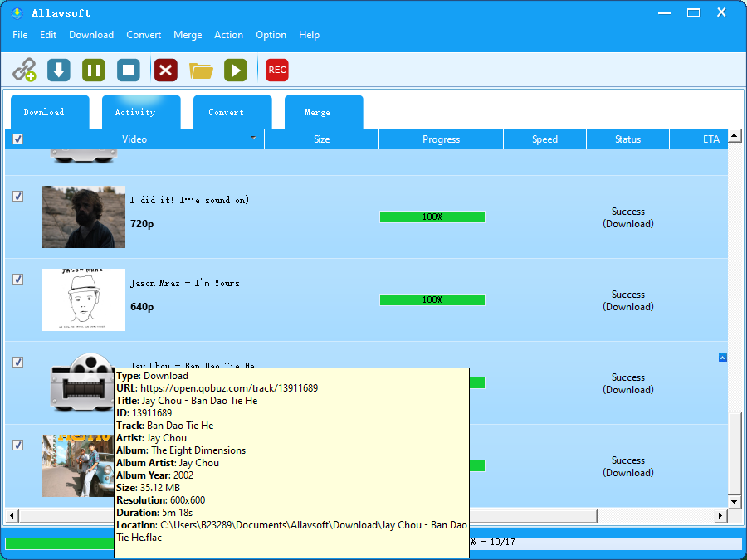This screenshot has width=747, height=560.
Task: Click the Progress column header
Action: [441, 139]
